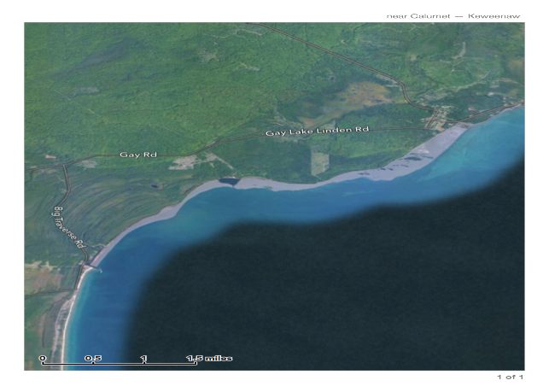
Task: Click the '1 of 1' page indicator
Action: point(510,377)
